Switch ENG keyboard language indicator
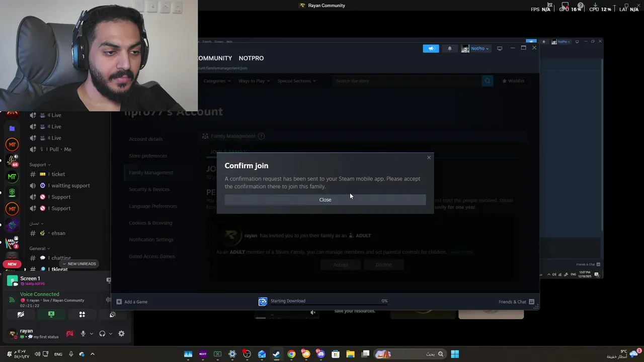 58,354
